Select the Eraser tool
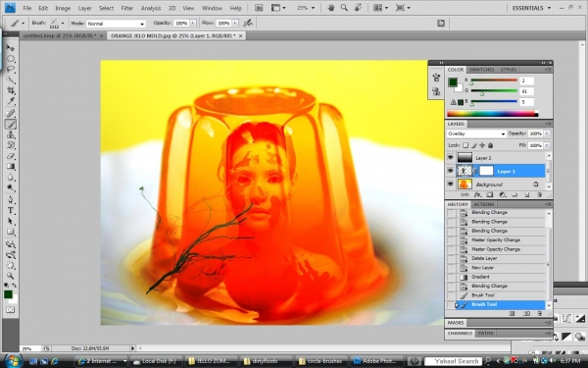This screenshot has width=588, height=368. pos(11,156)
